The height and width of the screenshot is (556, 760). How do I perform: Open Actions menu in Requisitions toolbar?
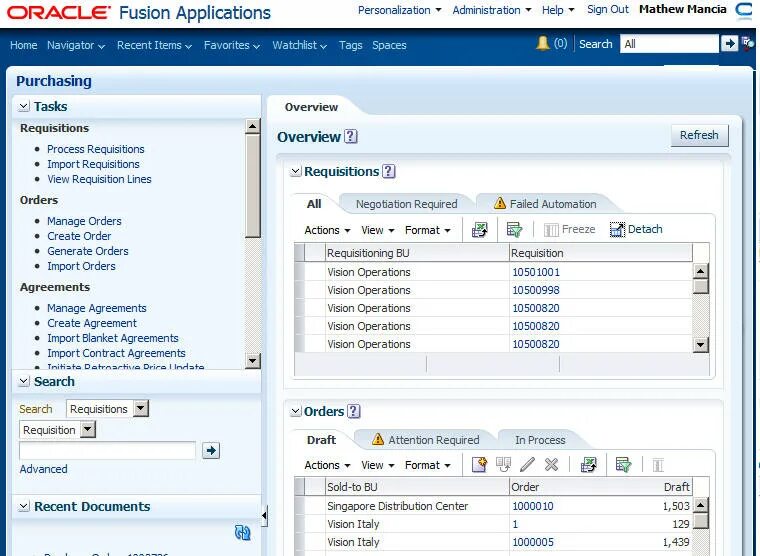327,230
